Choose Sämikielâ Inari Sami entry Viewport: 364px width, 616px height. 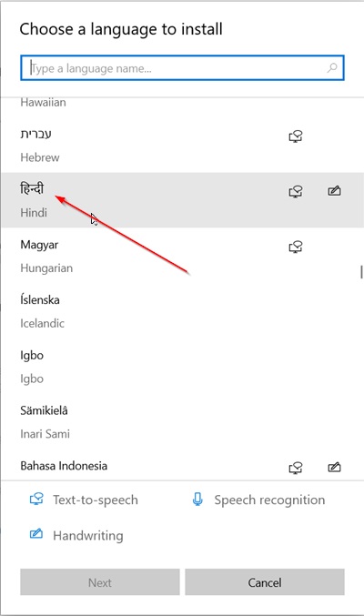tap(182, 421)
